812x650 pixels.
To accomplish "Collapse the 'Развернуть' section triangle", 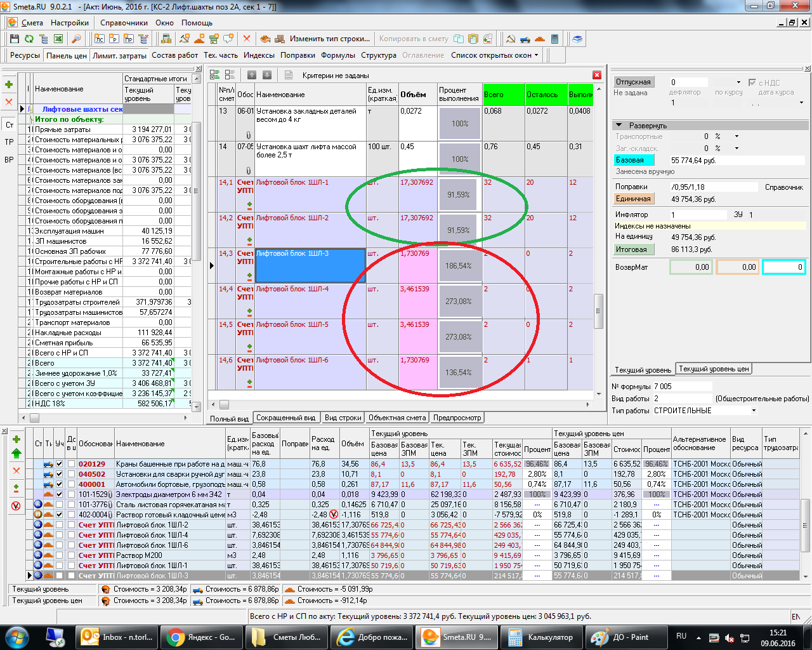I will (x=619, y=126).
